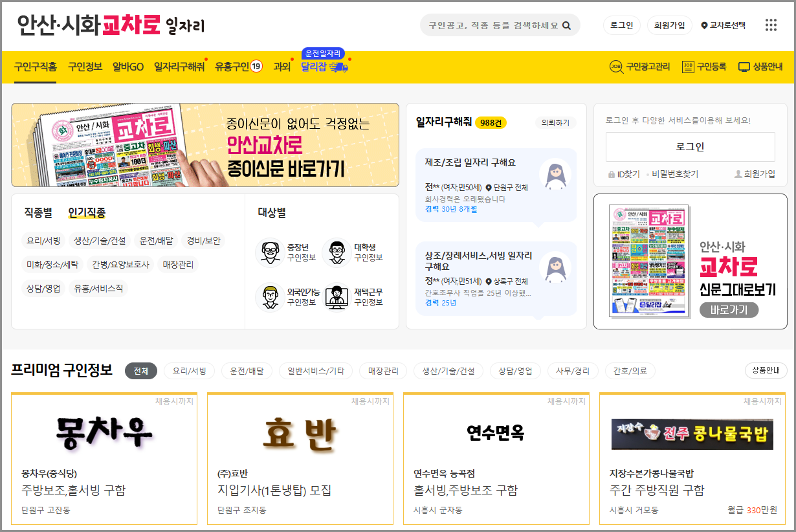Click the 로그인 button
This screenshot has height=532, width=796.
(621, 25)
